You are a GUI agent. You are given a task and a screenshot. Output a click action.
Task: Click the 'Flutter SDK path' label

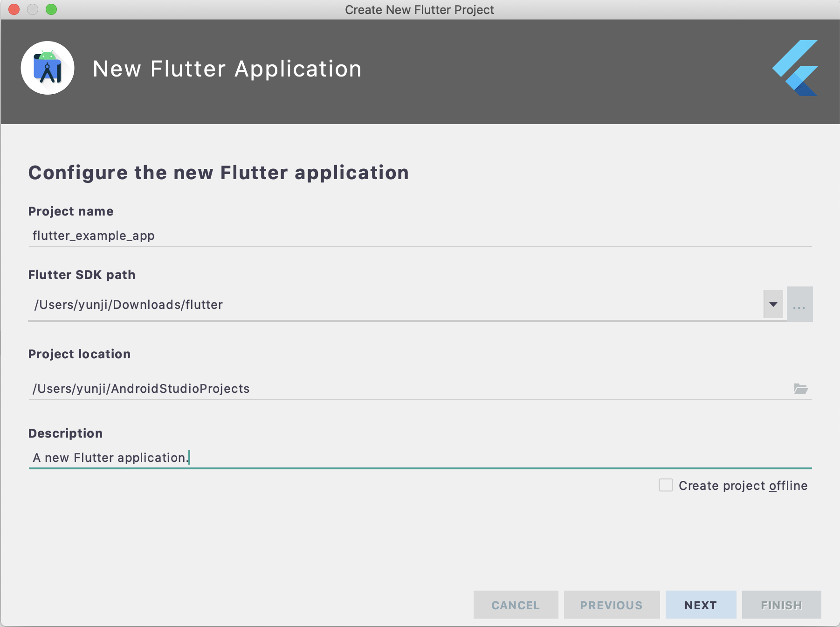click(x=82, y=275)
